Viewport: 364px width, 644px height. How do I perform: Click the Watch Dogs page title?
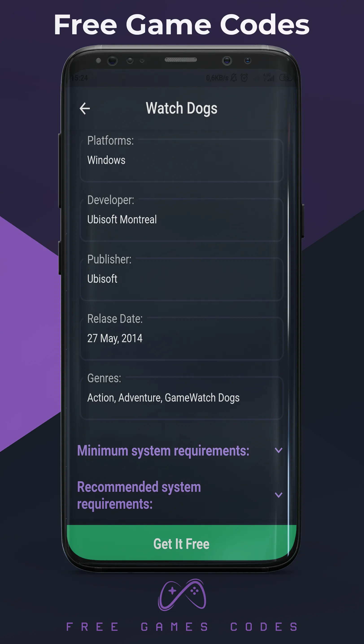pyautogui.click(x=182, y=108)
